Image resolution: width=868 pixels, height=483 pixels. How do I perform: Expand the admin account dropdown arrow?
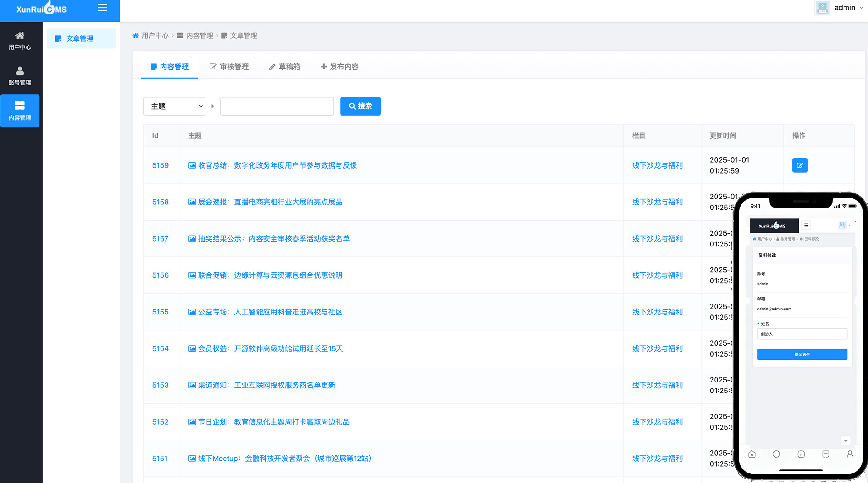(x=861, y=8)
